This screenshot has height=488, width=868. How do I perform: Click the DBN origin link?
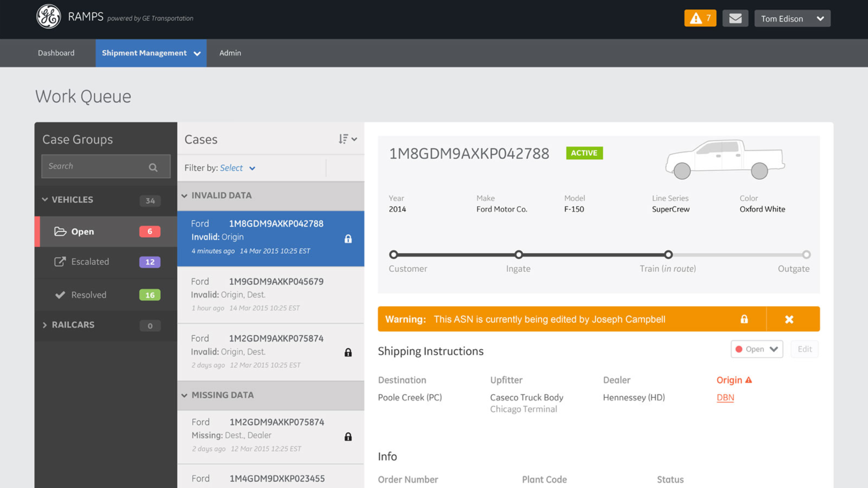click(x=725, y=397)
